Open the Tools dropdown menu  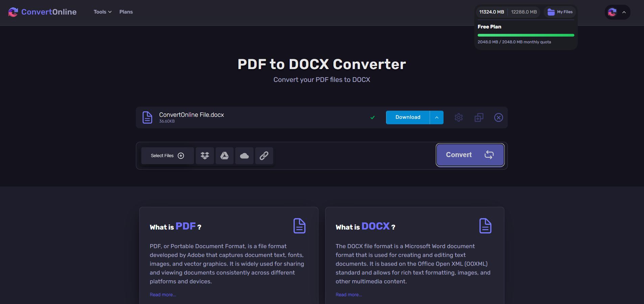[102, 12]
